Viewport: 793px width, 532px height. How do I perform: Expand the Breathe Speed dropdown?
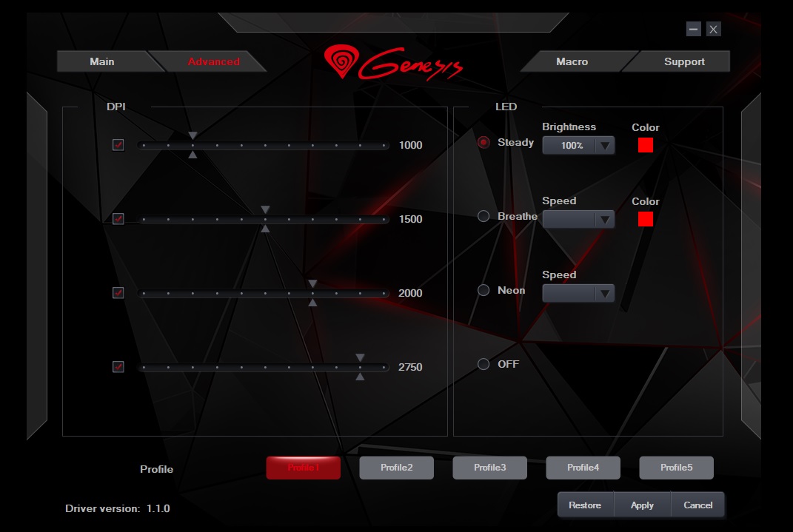tap(578, 219)
